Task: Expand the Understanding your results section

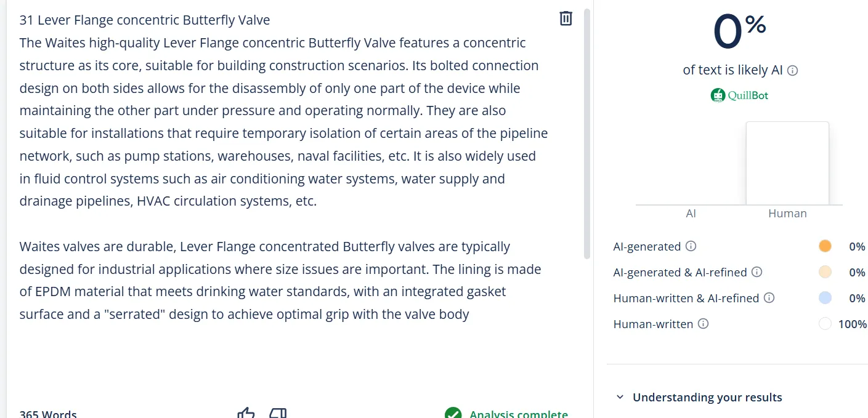Action: 699,397
